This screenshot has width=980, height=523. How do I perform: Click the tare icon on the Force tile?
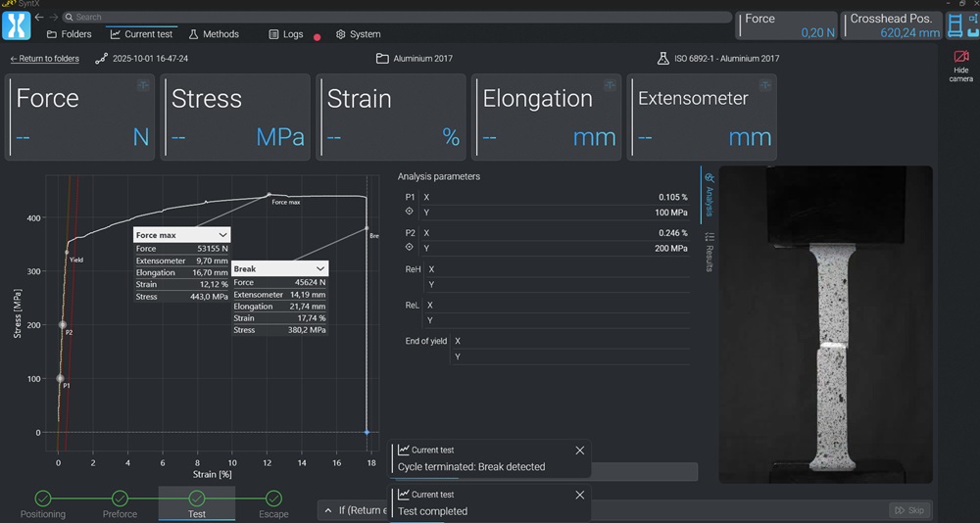[143, 85]
